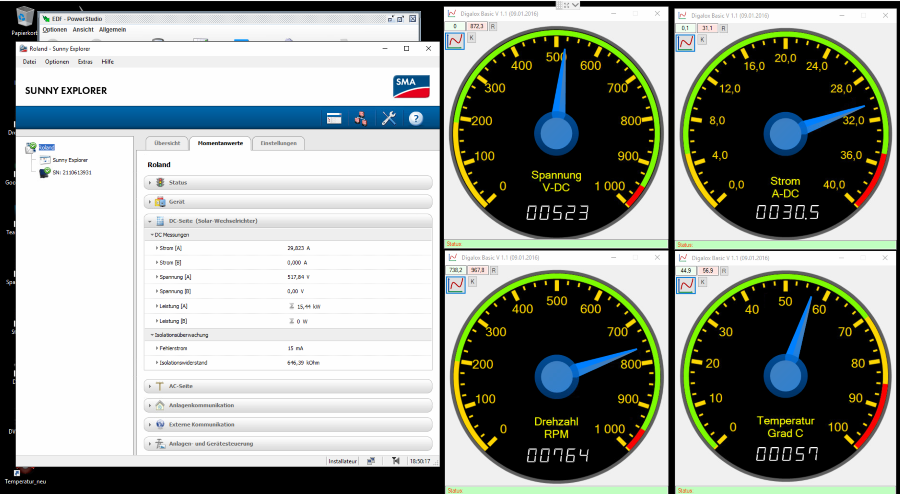Viewport: 900px width, 494px height.
Task: Collapse the DC-Seite (Solar-Wechselrichter) section
Action: (x=150, y=221)
